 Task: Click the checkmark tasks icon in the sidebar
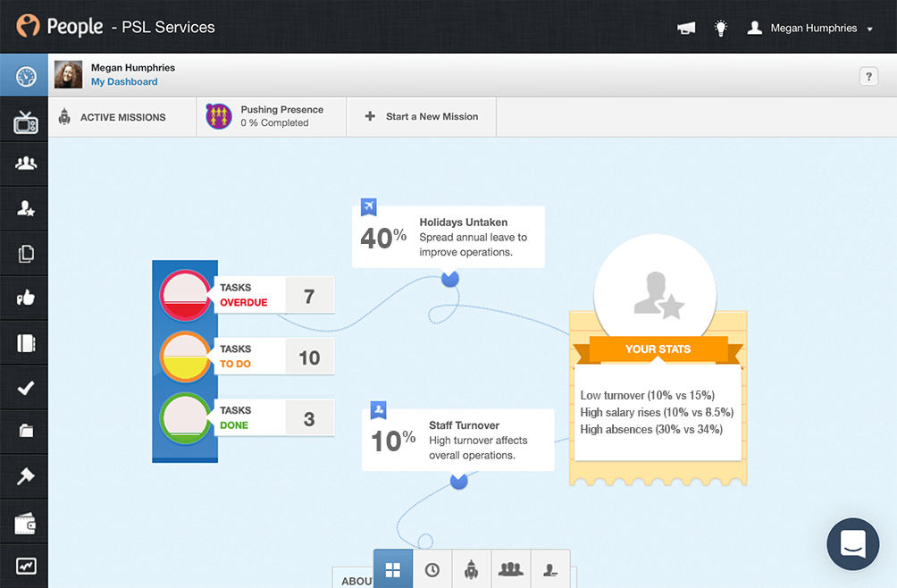pyautogui.click(x=24, y=387)
